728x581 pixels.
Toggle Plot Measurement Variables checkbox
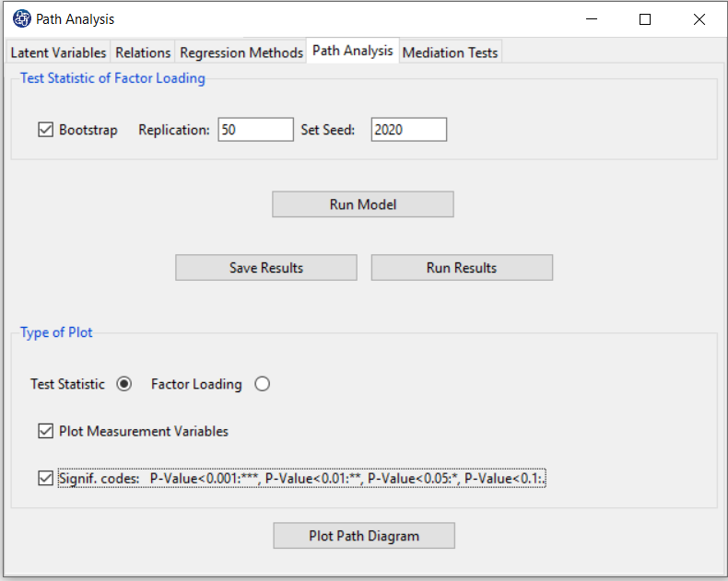click(x=45, y=431)
